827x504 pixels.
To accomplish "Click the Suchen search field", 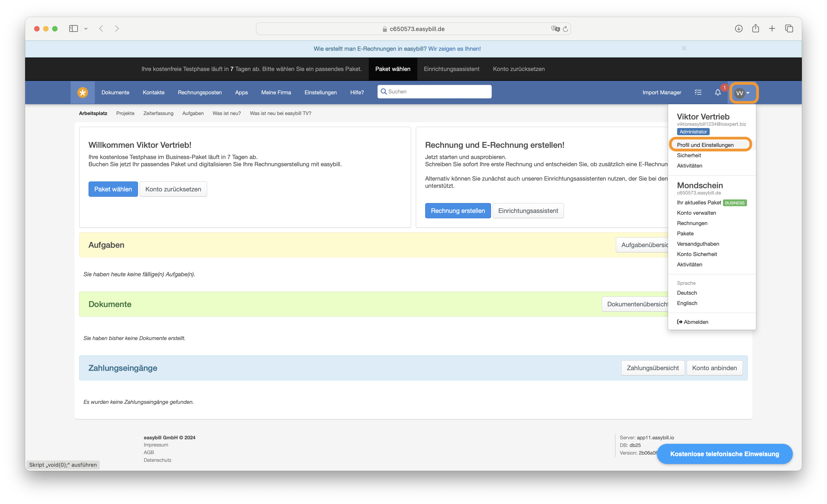I will 434,92.
